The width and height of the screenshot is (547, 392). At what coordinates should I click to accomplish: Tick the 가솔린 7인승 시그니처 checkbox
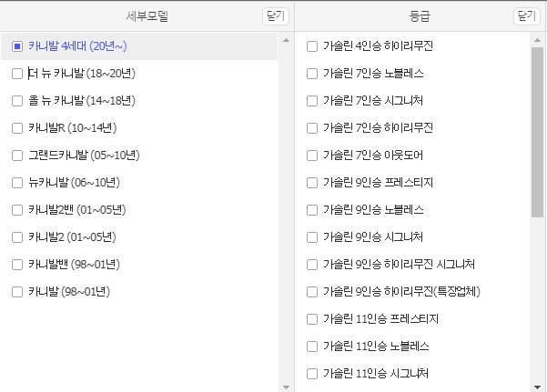click(x=312, y=101)
